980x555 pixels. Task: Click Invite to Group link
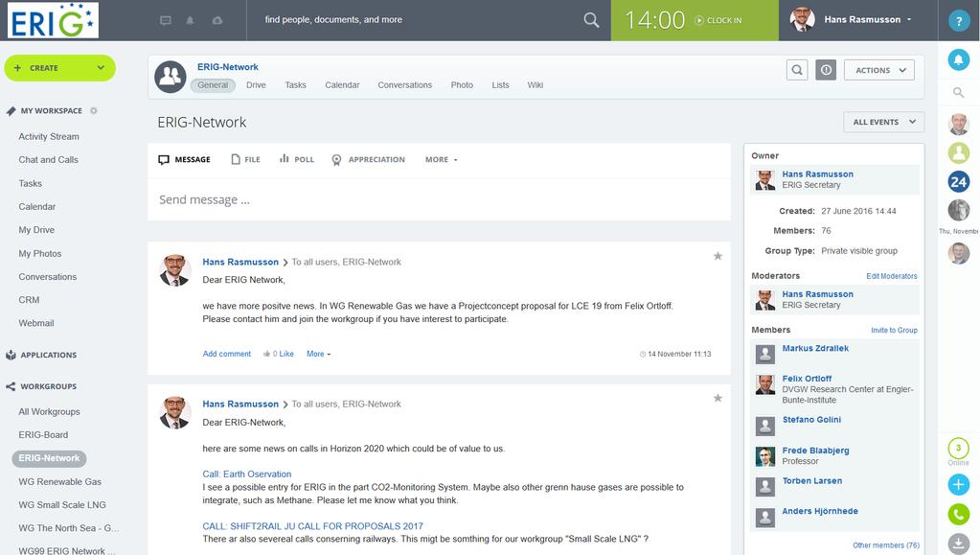pos(895,331)
